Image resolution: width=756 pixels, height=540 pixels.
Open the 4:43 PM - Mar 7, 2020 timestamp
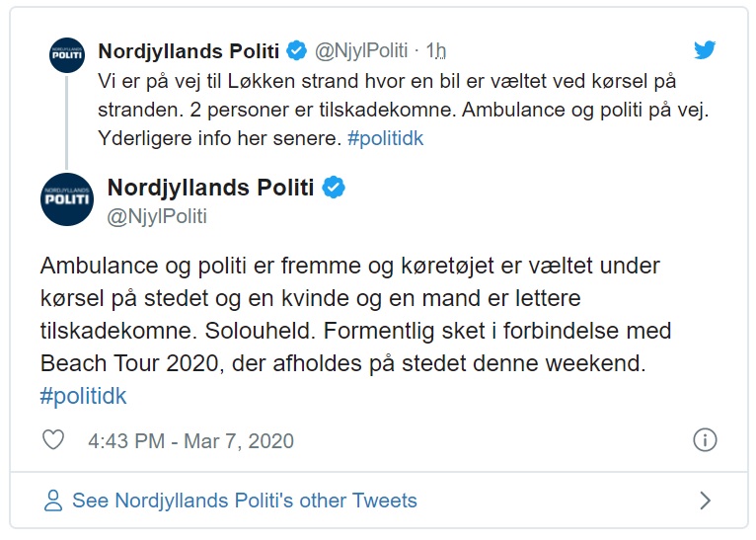click(190, 440)
